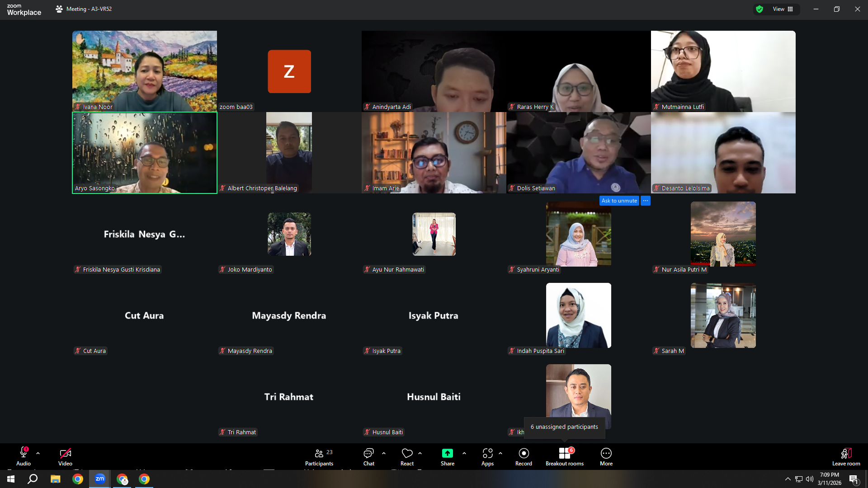This screenshot has width=868, height=488.
Task: Open Windows taskbar search
Action: click(x=33, y=479)
